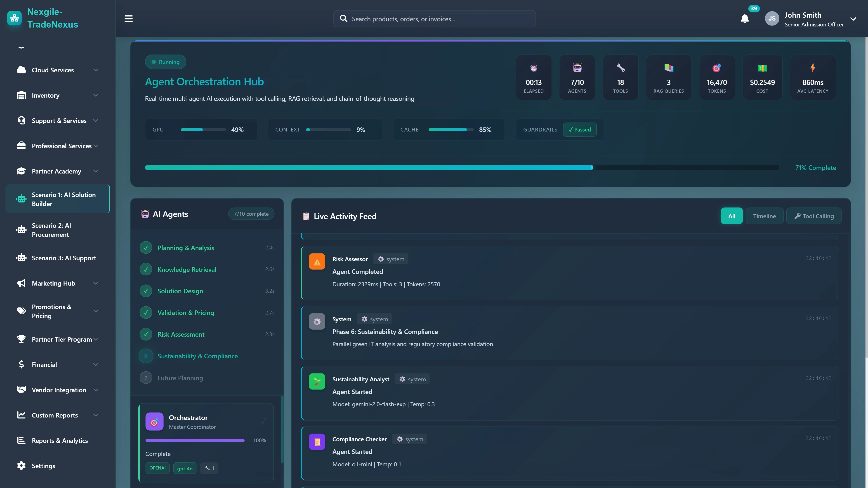868x488 pixels.
Task: Click the green checkmark on Planning & Analysis
Action: tap(146, 248)
